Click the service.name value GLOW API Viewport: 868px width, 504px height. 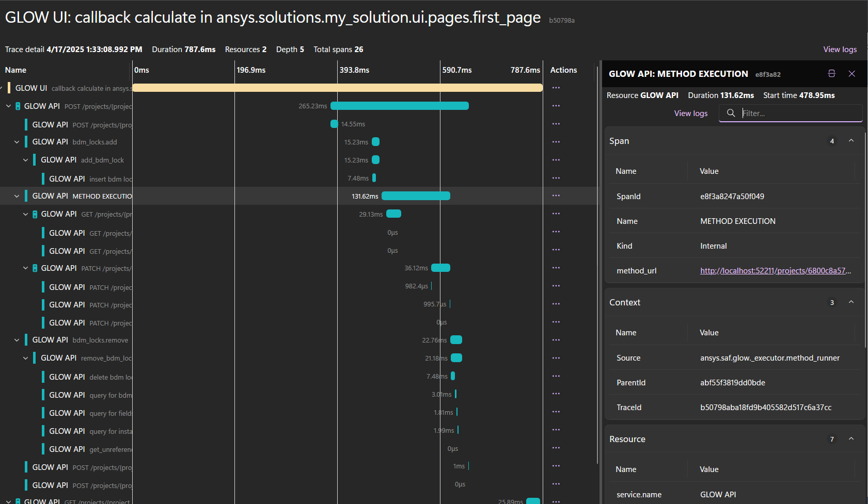pos(718,495)
